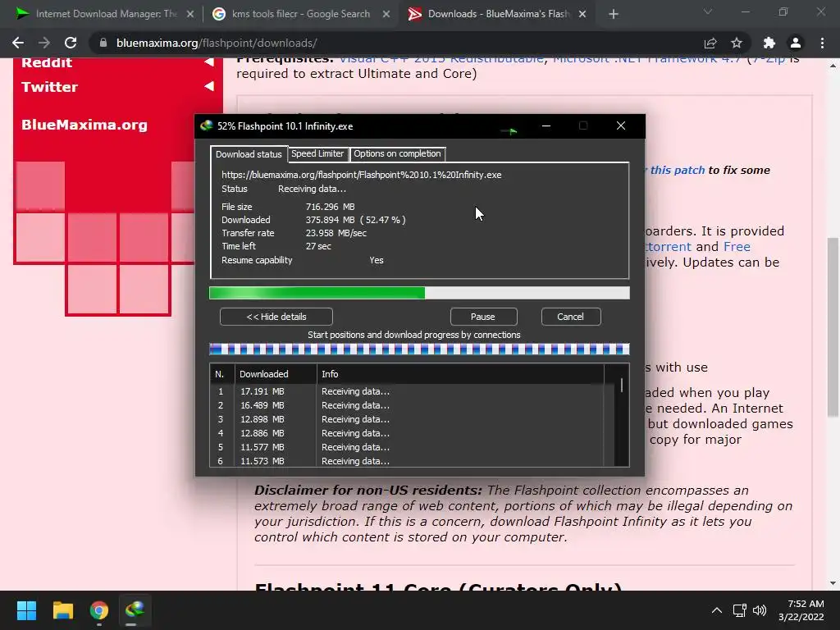Select Downloads BlueMaxima tab
The image size is (840, 630).
497,14
